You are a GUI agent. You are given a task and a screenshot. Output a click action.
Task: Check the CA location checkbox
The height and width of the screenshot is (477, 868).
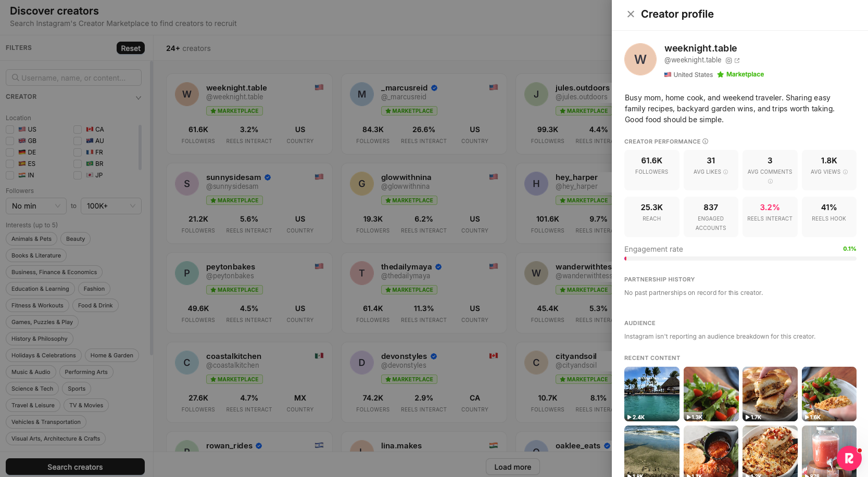coord(78,130)
